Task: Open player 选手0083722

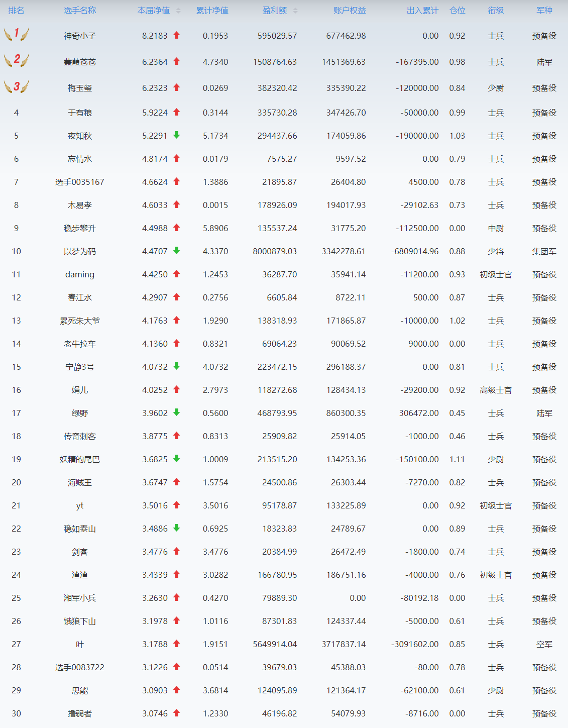Action: click(x=80, y=668)
